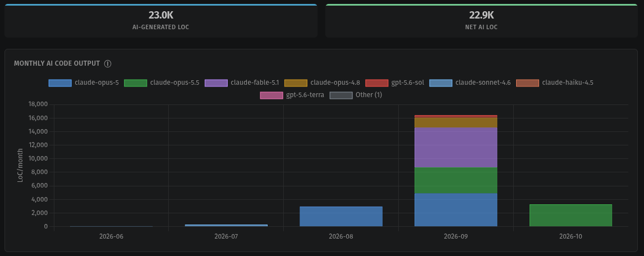Click the 2026-08 blue bar

pyautogui.click(x=341, y=217)
